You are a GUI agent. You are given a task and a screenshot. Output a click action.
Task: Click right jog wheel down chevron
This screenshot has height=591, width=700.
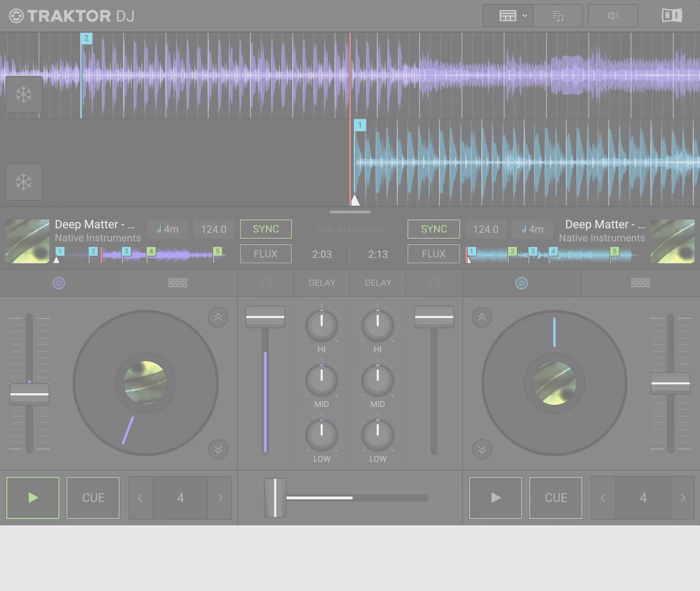click(482, 450)
